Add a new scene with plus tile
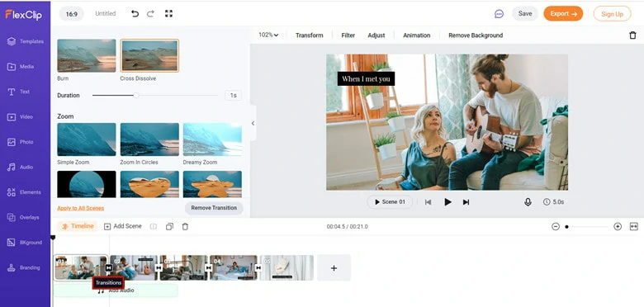The width and height of the screenshot is (644, 307). coord(334,267)
